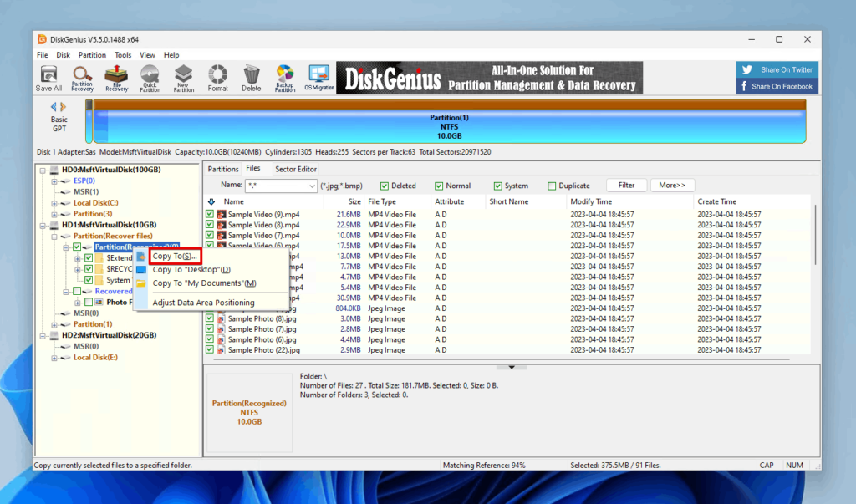Open the Partition Recovery tool

click(x=81, y=77)
